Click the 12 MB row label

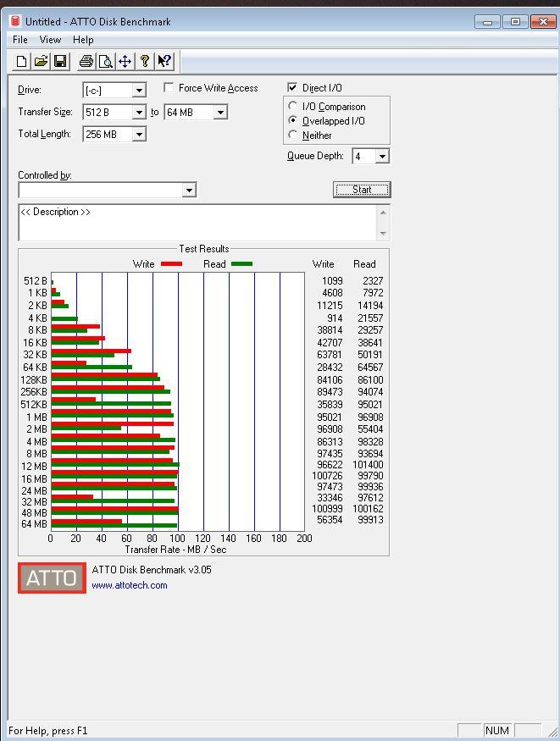click(34, 466)
